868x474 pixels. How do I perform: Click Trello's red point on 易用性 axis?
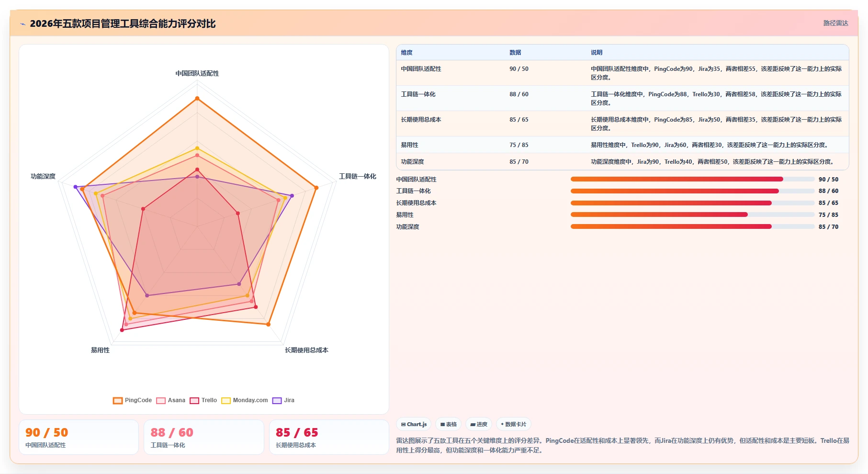[x=122, y=330]
